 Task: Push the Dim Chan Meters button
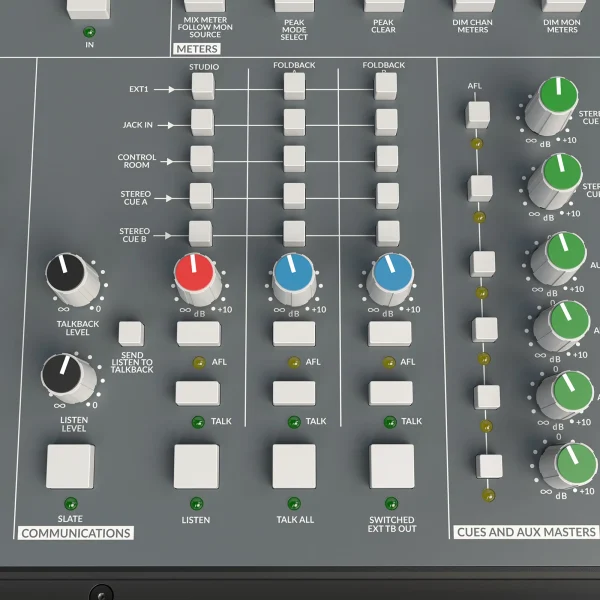(473, 5)
